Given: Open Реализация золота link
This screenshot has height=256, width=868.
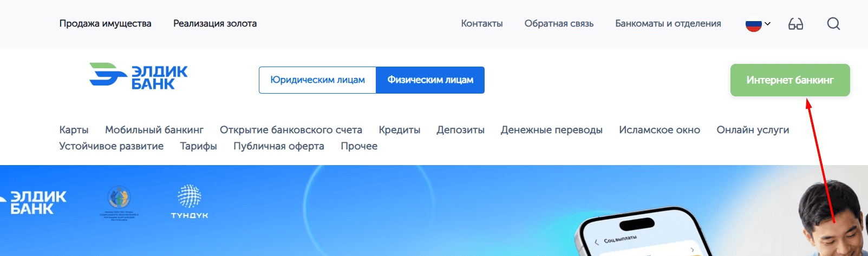Looking at the screenshot, I should (x=215, y=24).
